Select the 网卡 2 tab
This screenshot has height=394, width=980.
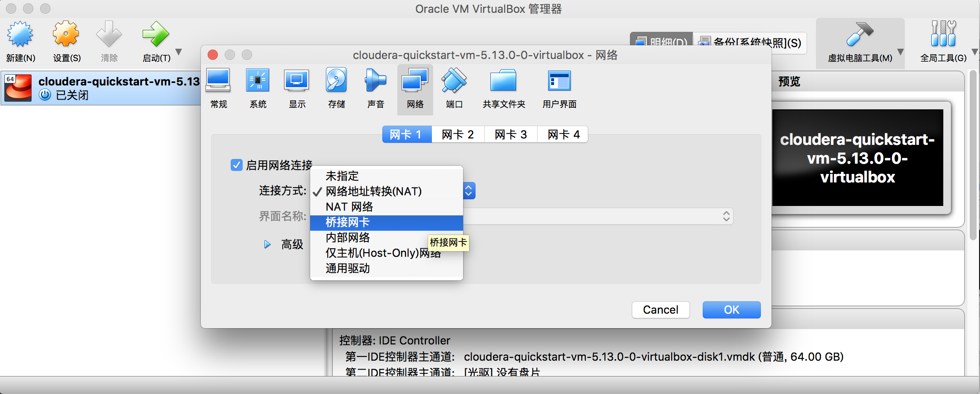[x=458, y=135]
